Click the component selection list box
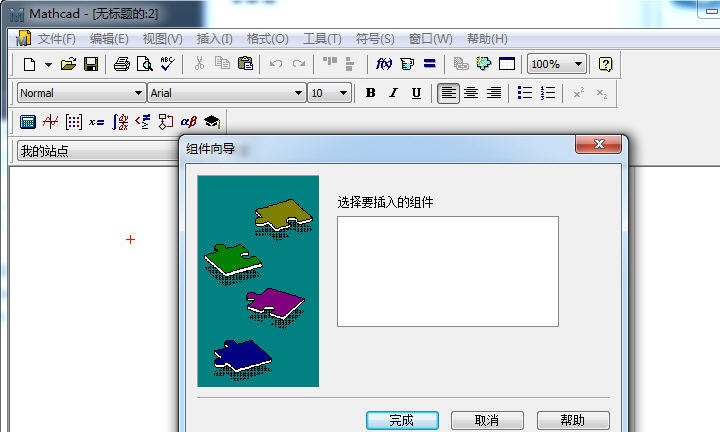 coord(447,271)
